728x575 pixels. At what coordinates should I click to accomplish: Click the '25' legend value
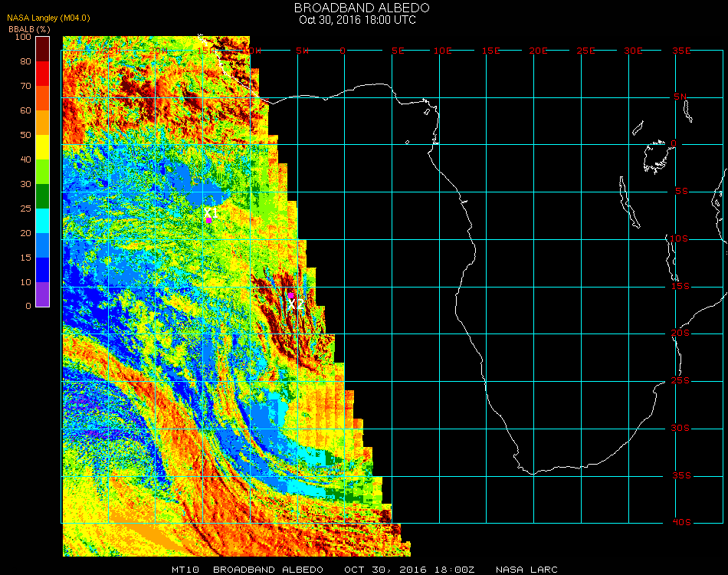[25, 209]
